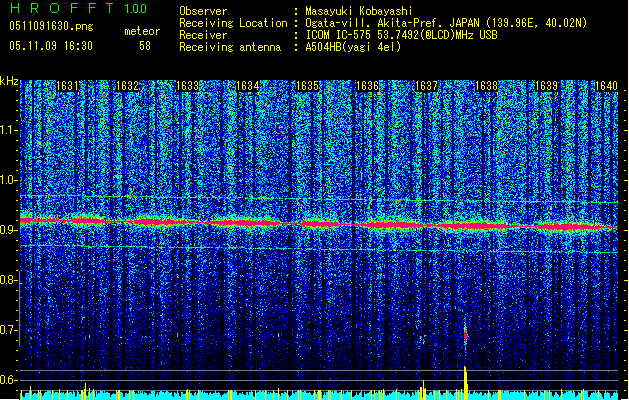Click the 1636 time marker
This screenshot has height=400, width=629.
pos(367,87)
